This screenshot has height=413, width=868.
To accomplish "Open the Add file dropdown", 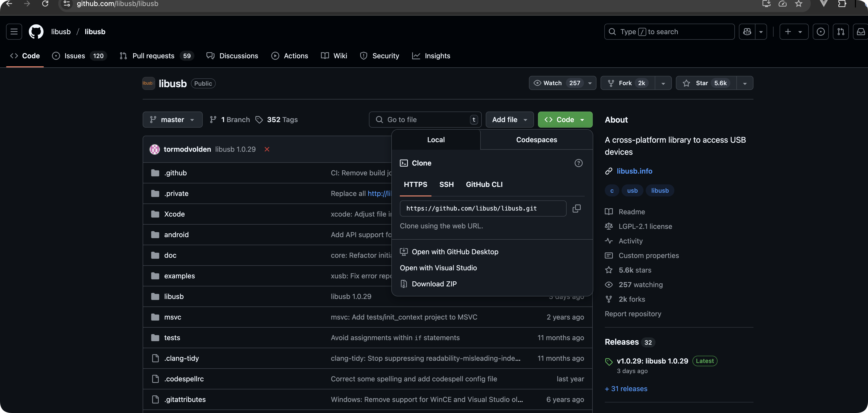I will point(510,120).
